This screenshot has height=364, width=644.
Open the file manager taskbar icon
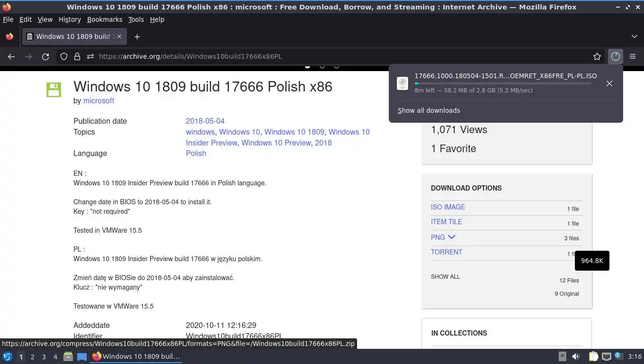pyautogui.click(x=68, y=356)
